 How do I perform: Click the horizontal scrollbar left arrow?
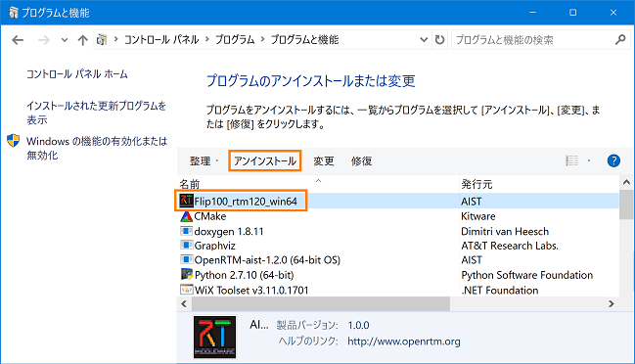click(x=184, y=303)
